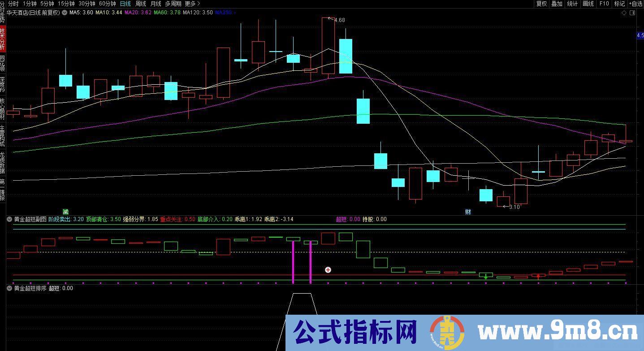Switch to the 月线 monthly chart
The height and width of the screenshot is (351, 644).
(156, 4)
